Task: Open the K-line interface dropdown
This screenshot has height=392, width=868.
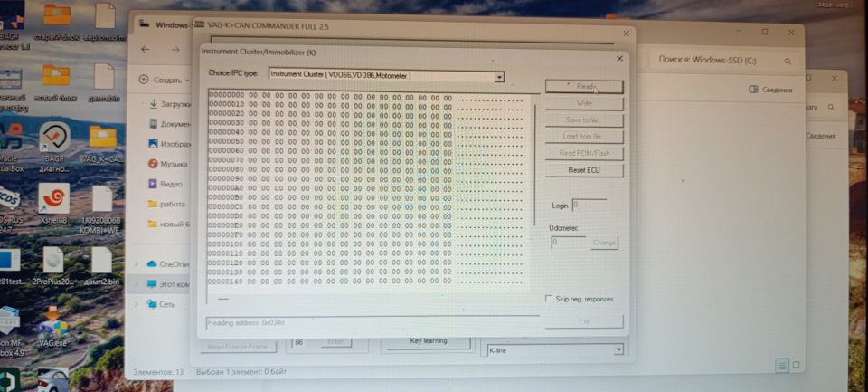Action: point(618,349)
